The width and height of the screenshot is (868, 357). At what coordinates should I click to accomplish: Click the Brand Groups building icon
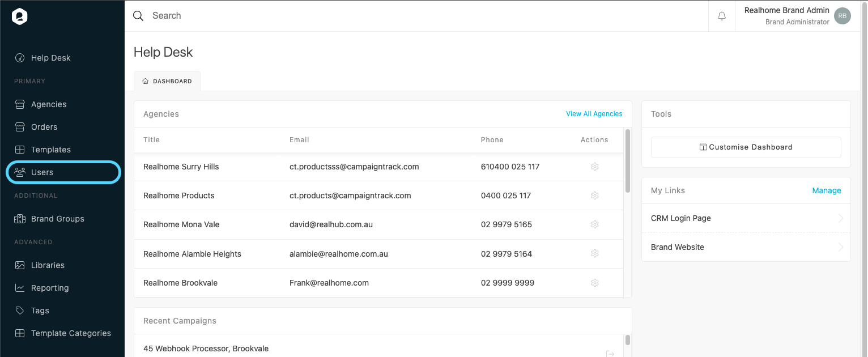click(20, 219)
